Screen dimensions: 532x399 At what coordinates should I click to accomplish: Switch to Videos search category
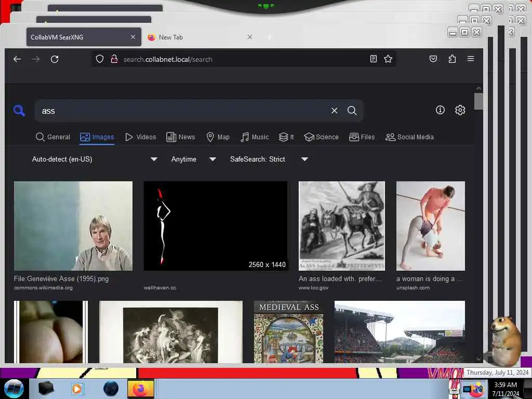pyautogui.click(x=140, y=137)
